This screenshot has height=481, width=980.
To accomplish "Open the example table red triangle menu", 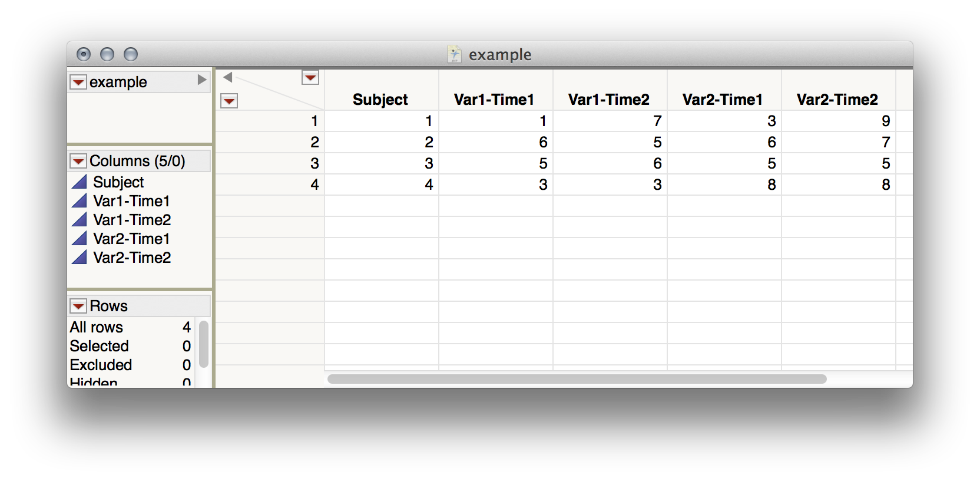I will 78,82.
